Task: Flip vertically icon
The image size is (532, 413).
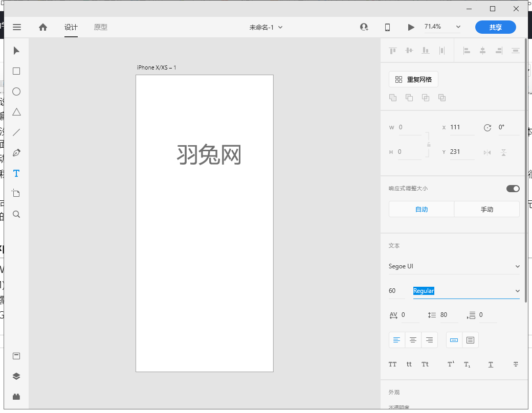Action: coord(503,152)
